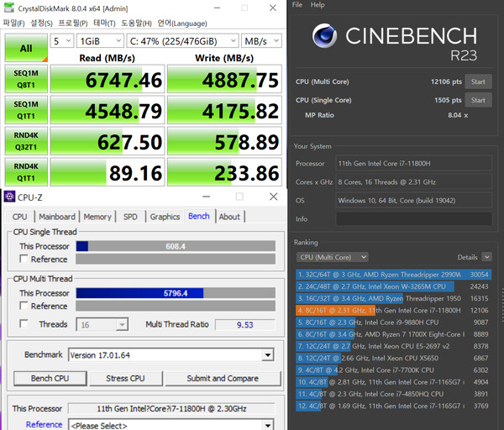Select the Core i7-7700K ranking row
This screenshot has width=504, height=430.
click(x=393, y=370)
